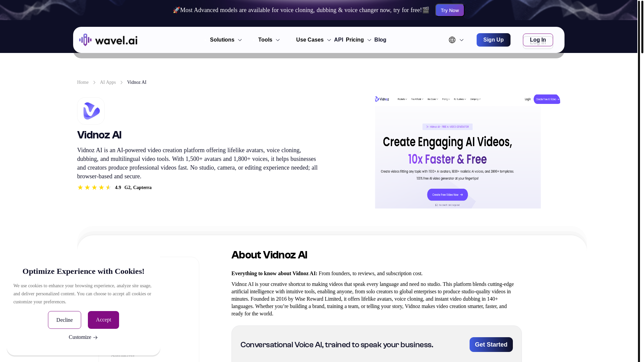644x362 pixels.
Task: Click the Optimize Experience with Cookies heading
Action: pos(84,271)
